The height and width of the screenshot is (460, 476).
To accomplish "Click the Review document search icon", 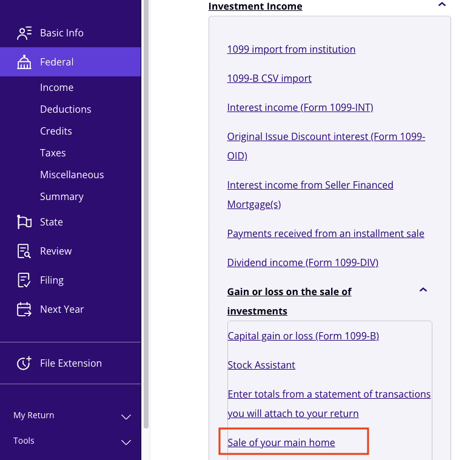I will pos(24,252).
